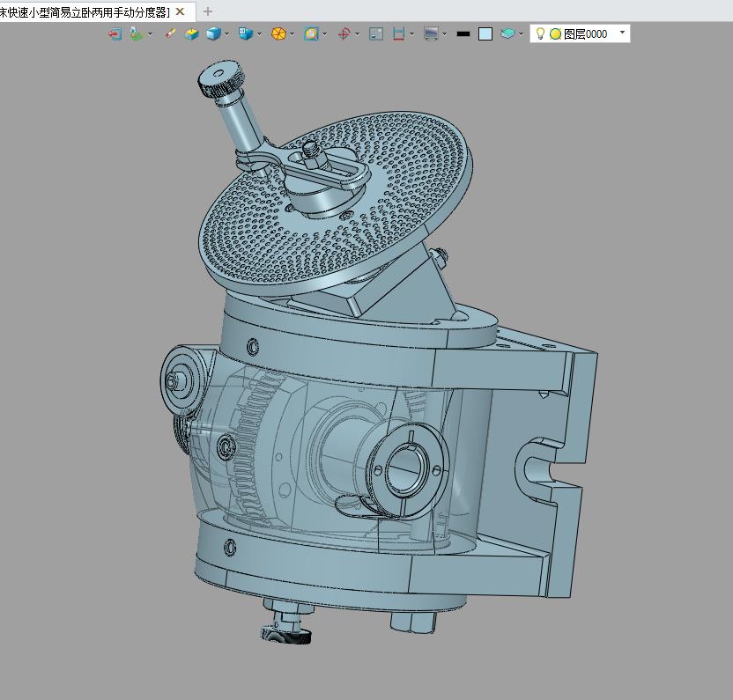Open dropdown beside the red rotate icon

[x=358, y=34]
